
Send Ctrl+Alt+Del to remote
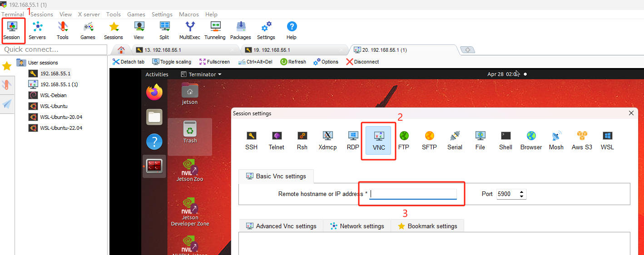[x=255, y=62]
